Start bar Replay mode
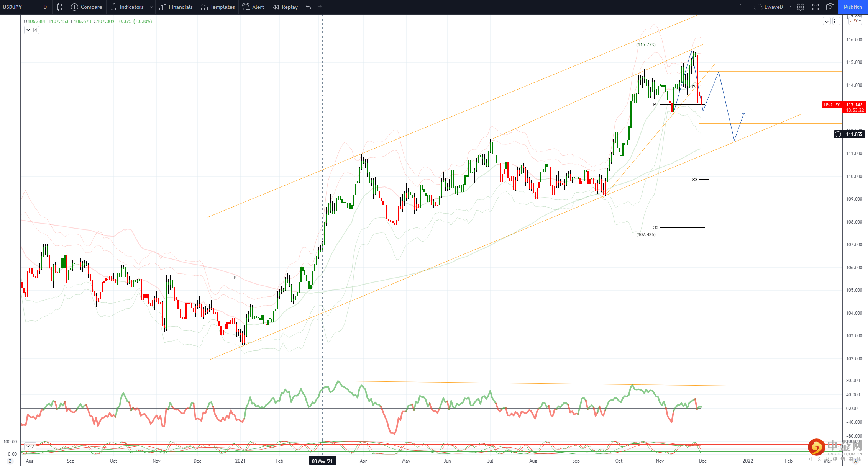The image size is (868, 466). point(286,7)
